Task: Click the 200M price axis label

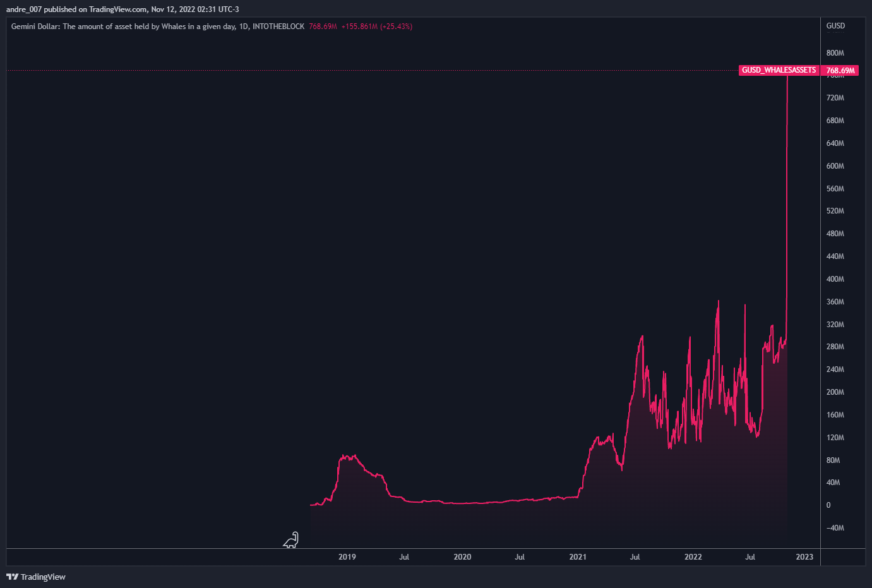Action: [x=835, y=392]
